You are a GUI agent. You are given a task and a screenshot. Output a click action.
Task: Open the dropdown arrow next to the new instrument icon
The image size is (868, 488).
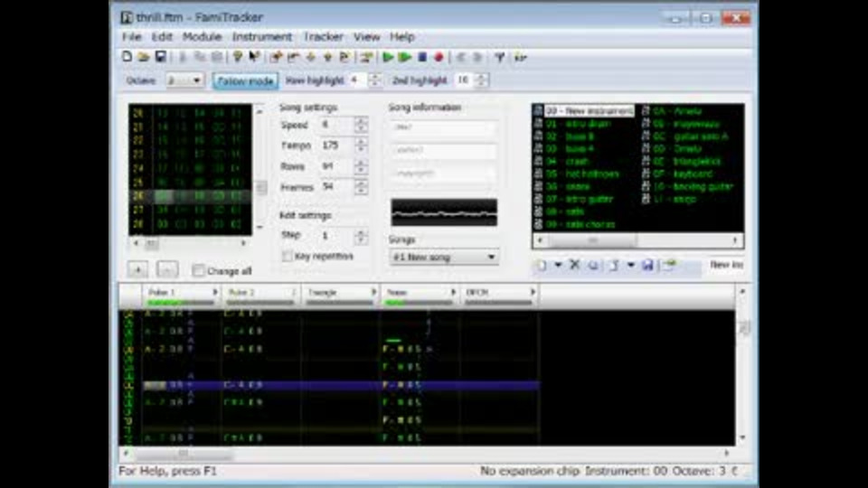click(558, 266)
